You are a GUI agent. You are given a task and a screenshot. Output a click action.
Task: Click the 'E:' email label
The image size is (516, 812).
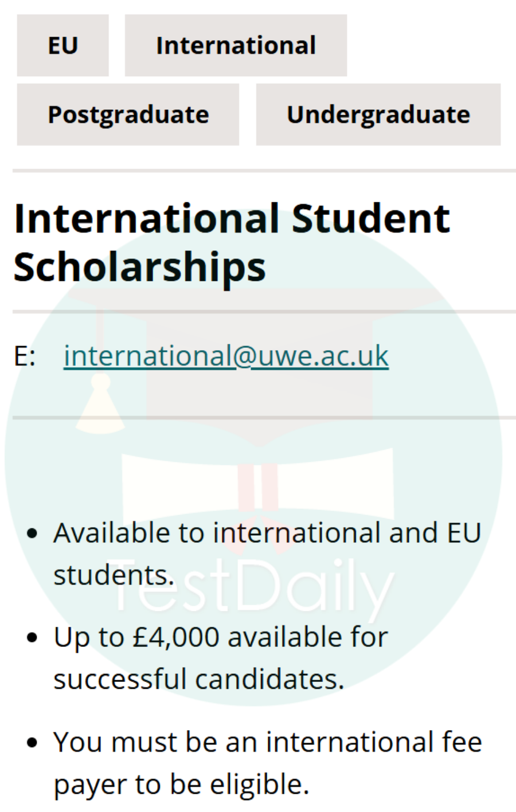click(x=24, y=356)
